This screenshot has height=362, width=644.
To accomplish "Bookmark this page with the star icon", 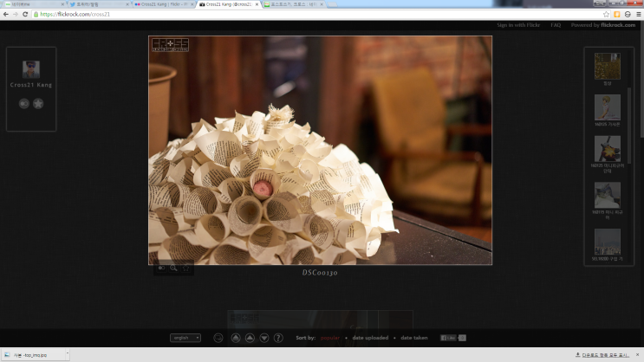I will tap(606, 14).
